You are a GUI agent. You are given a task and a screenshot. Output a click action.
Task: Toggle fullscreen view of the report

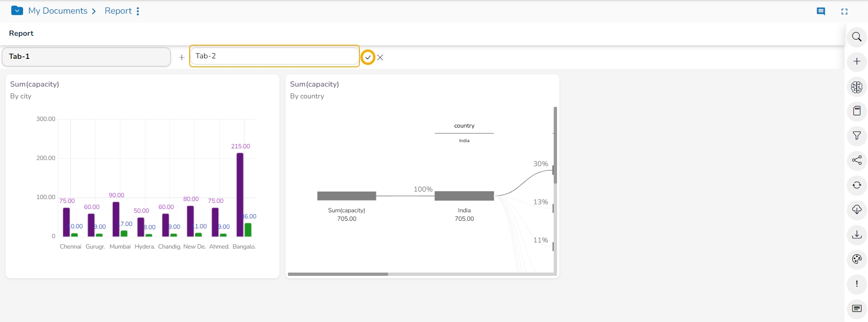[844, 11]
